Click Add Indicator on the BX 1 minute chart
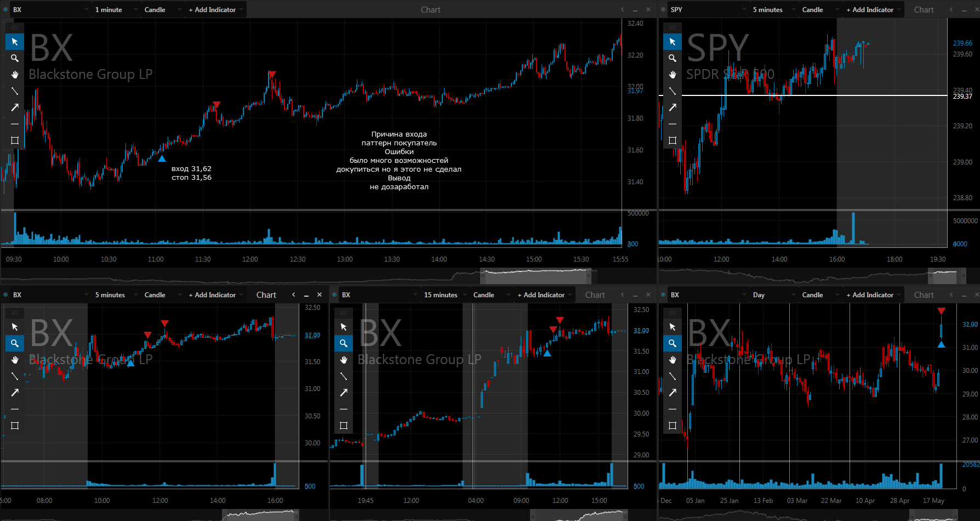Viewport: 980px width, 521px height. tap(215, 9)
